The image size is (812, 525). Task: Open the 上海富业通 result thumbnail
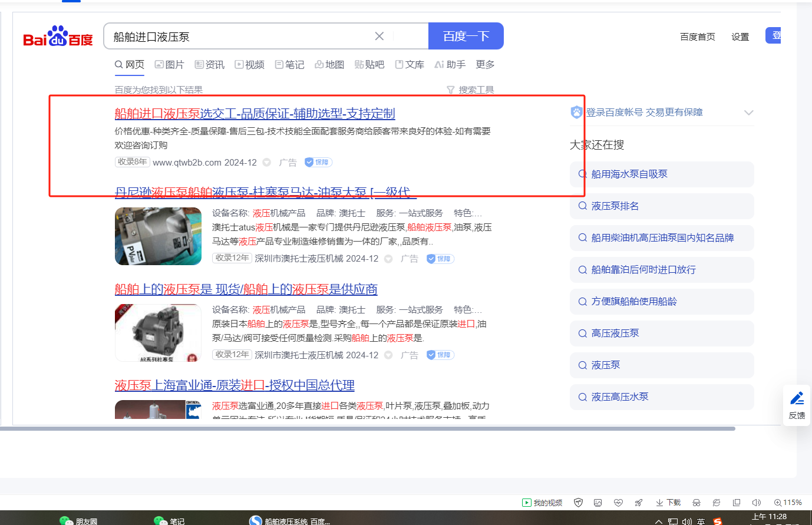[158, 410]
